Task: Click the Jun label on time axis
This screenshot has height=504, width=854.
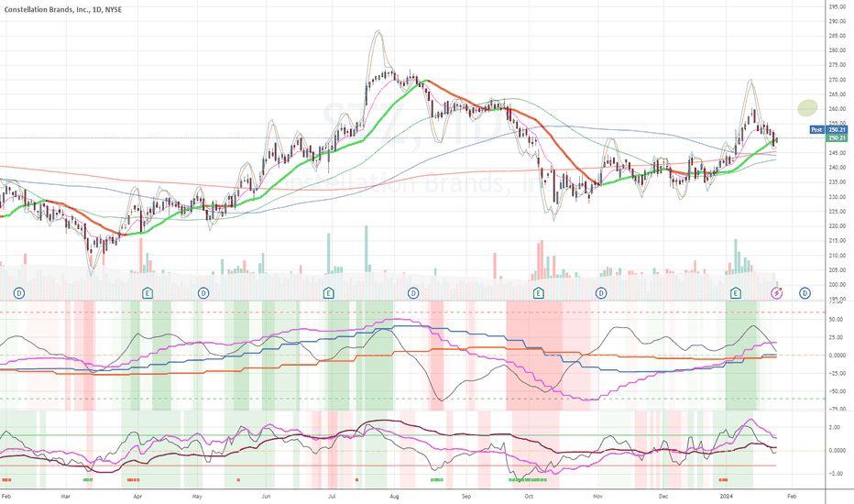Action: click(x=266, y=497)
